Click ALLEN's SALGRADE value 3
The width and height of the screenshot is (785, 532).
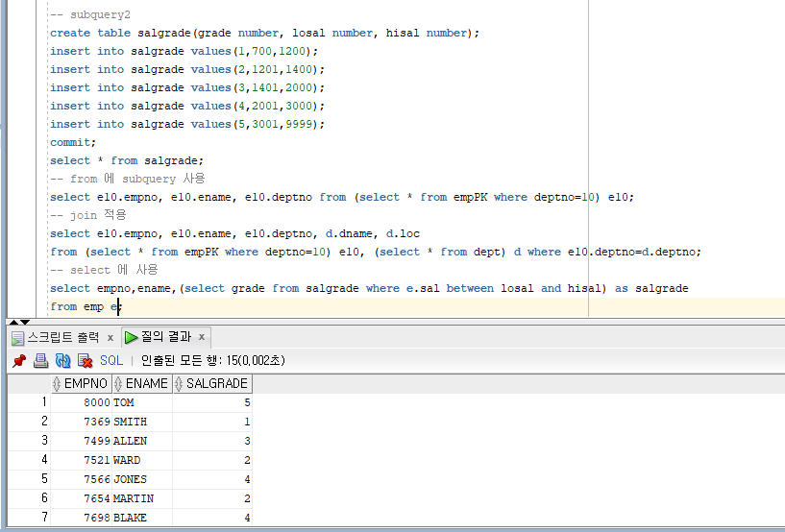pos(212,441)
